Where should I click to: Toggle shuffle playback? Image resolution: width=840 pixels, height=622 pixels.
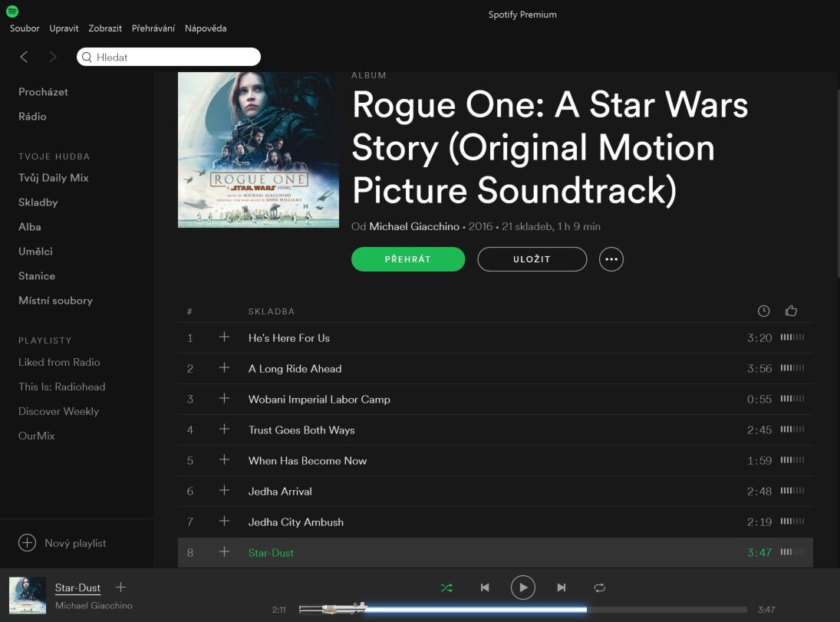(446, 587)
